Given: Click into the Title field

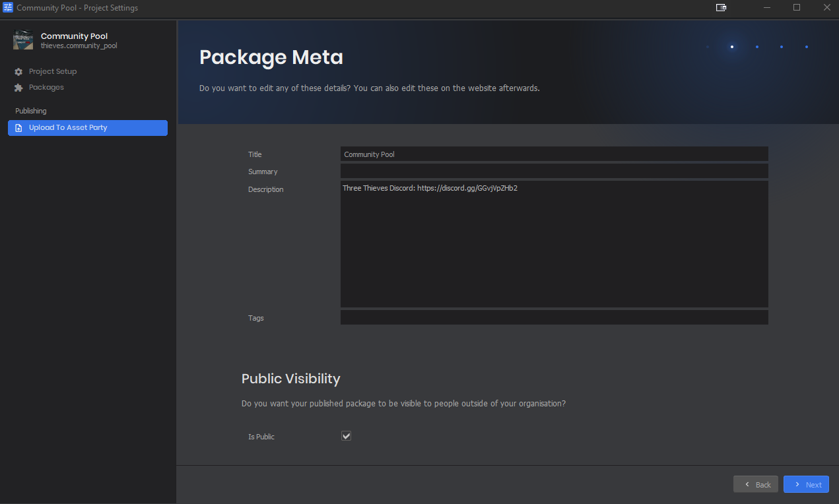Looking at the screenshot, I should [554, 154].
